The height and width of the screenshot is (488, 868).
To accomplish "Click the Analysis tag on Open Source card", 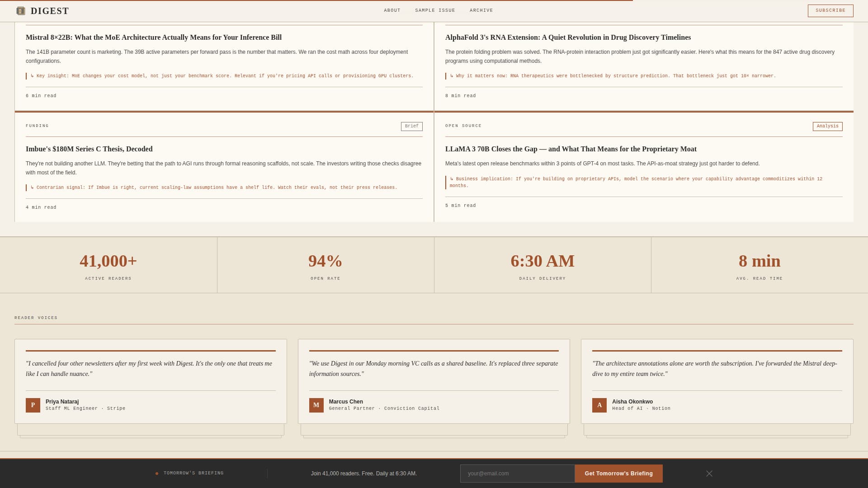I will coord(827,127).
